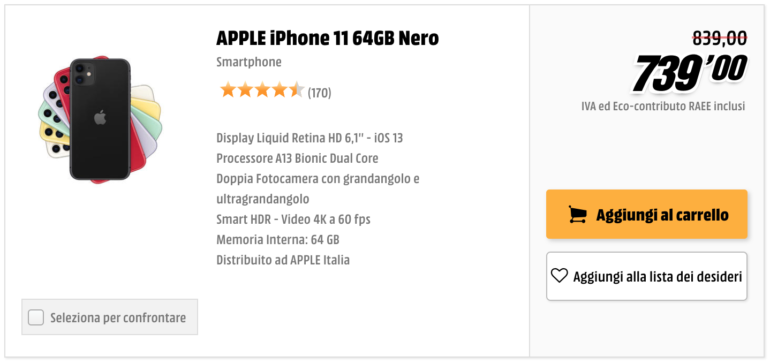Image resolution: width=770 pixels, height=364 pixels.
Task: Click the half-filled fifth rating star
Action: pyautogui.click(x=297, y=90)
